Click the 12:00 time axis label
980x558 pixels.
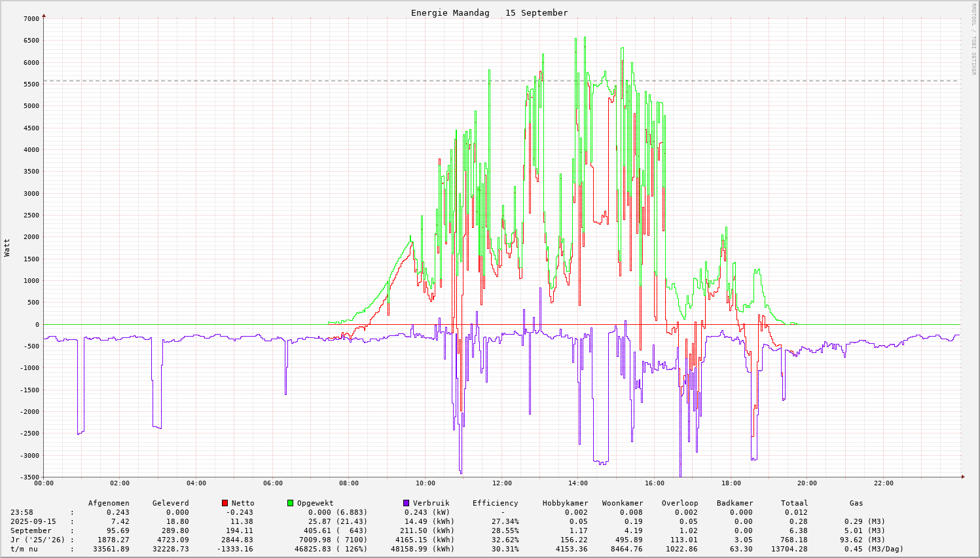pyautogui.click(x=501, y=483)
